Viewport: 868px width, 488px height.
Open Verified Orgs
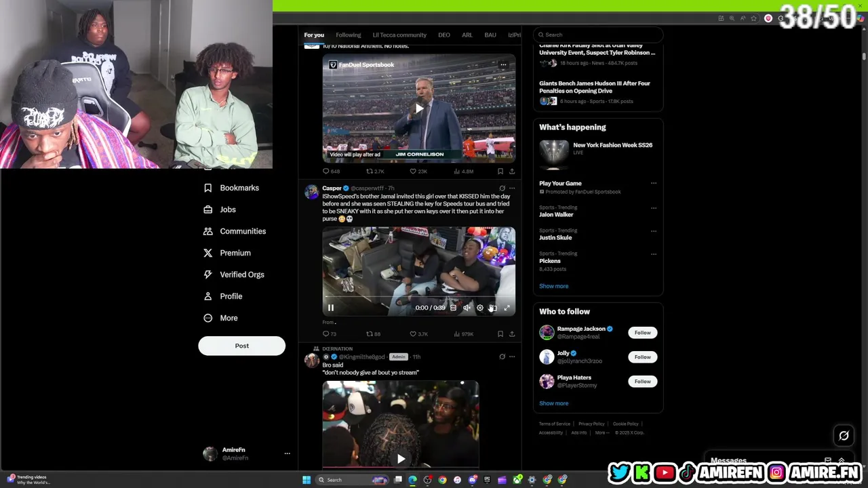click(x=234, y=274)
